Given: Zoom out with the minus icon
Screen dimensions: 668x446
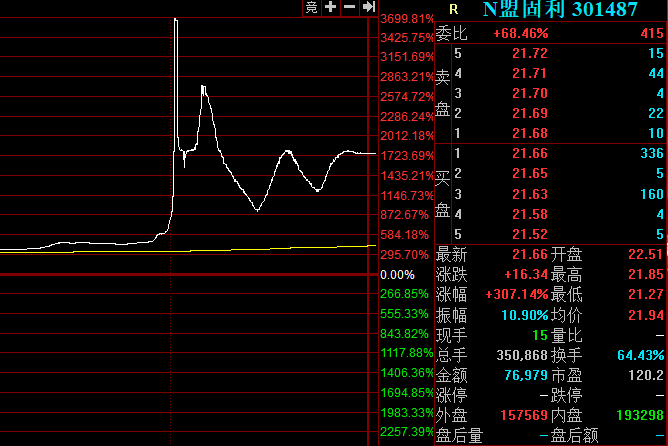Looking at the screenshot, I should point(349,8).
